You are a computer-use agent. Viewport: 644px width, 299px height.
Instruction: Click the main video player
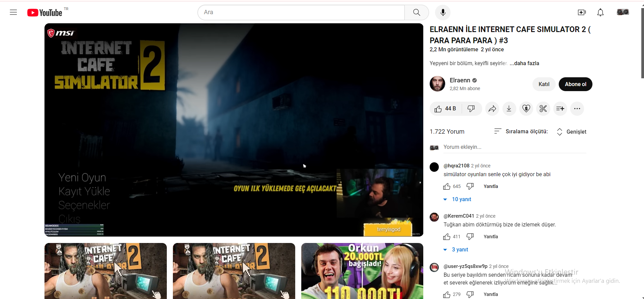click(x=234, y=130)
